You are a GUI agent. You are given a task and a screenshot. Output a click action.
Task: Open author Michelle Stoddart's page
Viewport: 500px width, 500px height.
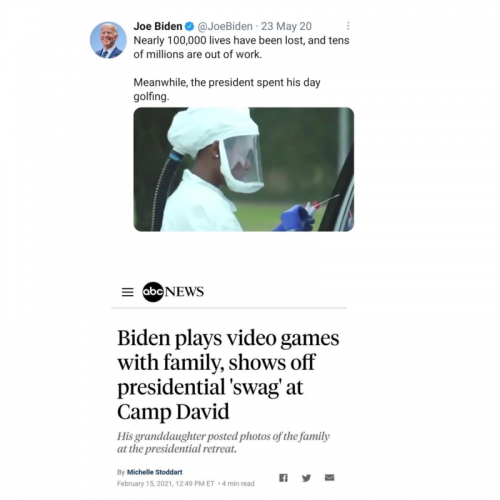[154, 472]
